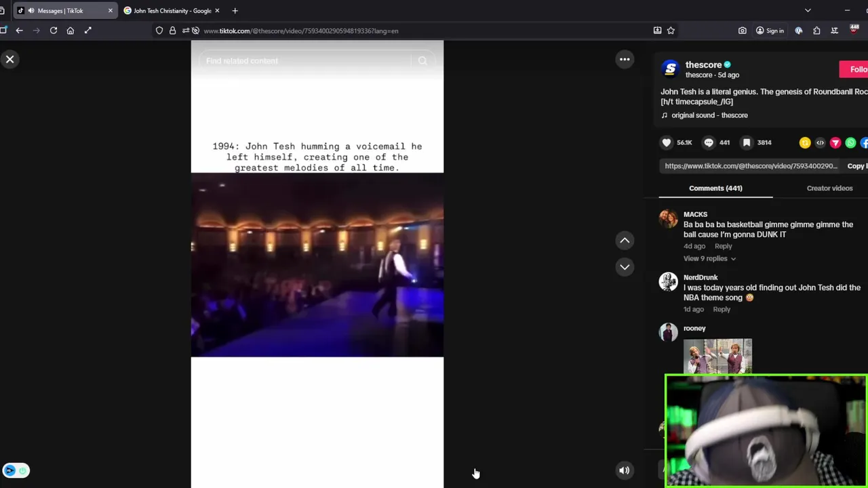Close the 'John Tesh Christianity' Google tab
This screenshot has width=868, height=488.
pyautogui.click(x=217, y=11)
